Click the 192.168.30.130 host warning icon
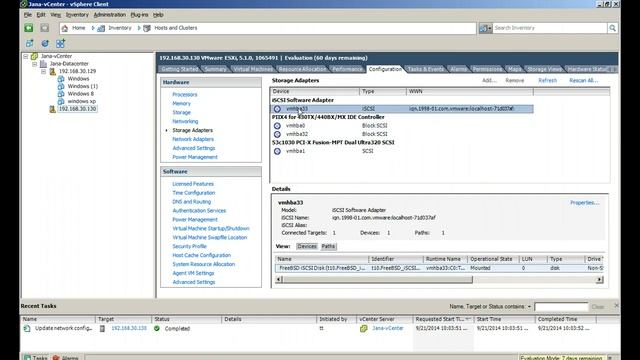The height and width of the screenshot is (360, 640). click(x=52, y=109)
